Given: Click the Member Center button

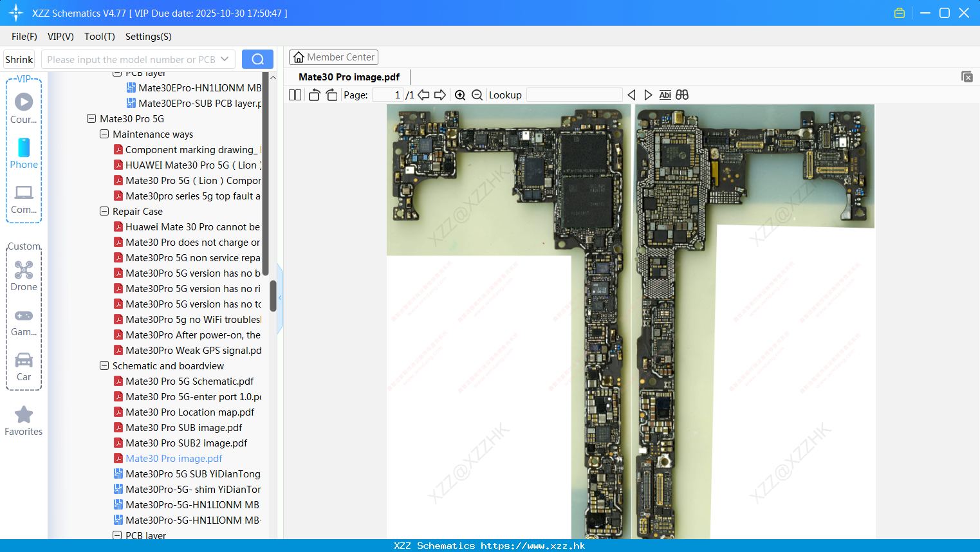Looking at the screenshot, I should (333, 57).
